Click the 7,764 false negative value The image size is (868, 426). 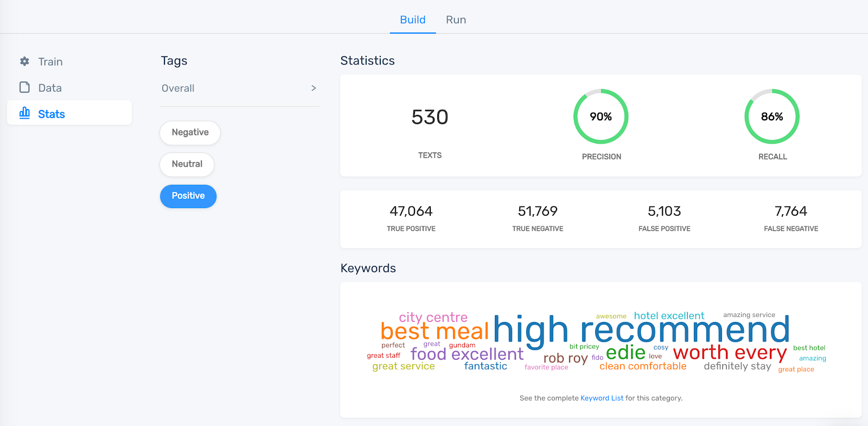pos(791,211)
